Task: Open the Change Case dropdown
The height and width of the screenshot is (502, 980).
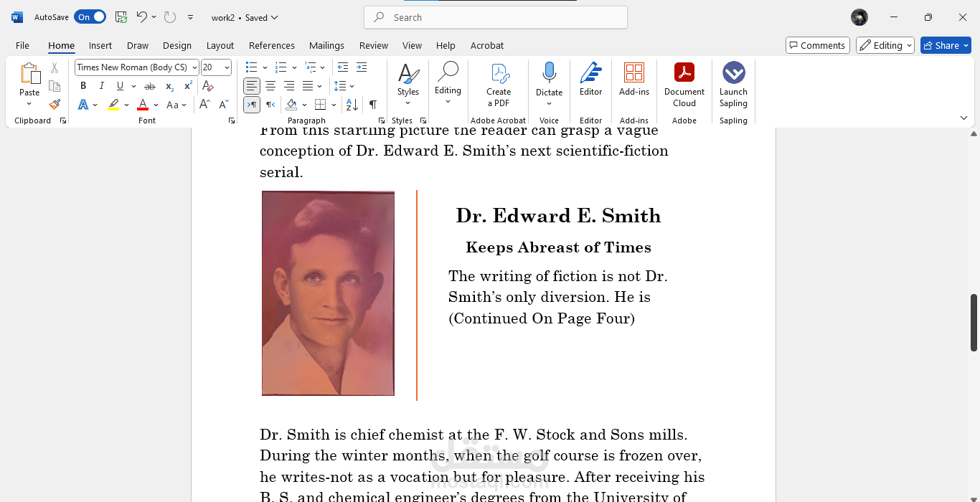Action: point(176,105)
